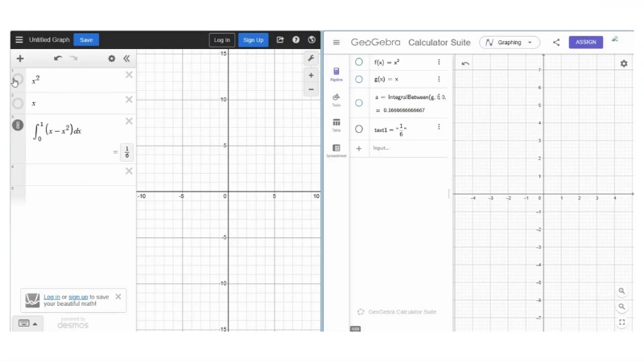Delete the x² expression in Desmos

[x=129, y=75]
